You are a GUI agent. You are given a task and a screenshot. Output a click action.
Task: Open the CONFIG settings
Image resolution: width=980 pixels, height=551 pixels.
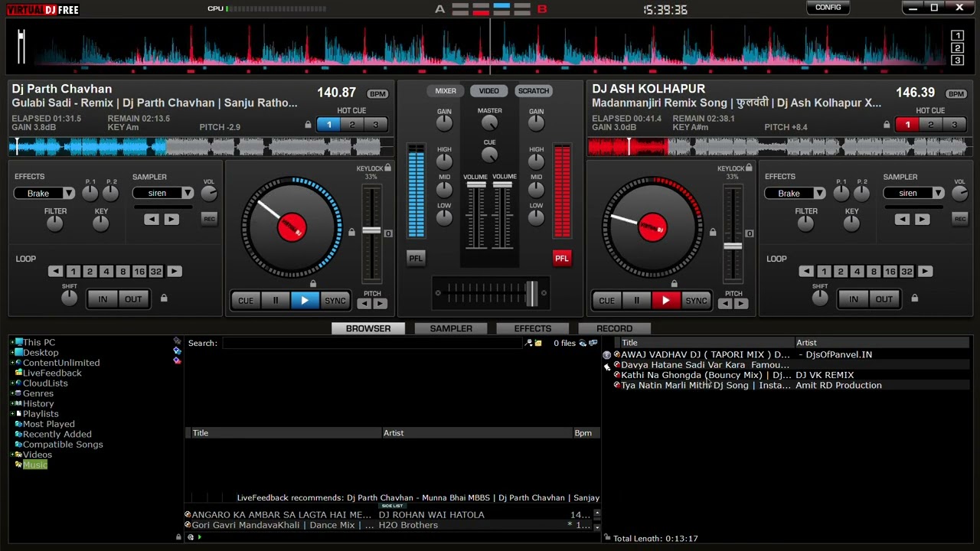tap(828, 8)
